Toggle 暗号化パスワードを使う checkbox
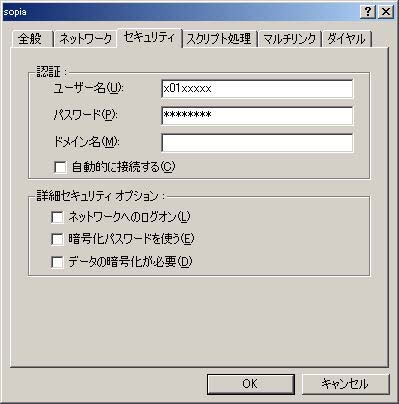 [57, 239]
